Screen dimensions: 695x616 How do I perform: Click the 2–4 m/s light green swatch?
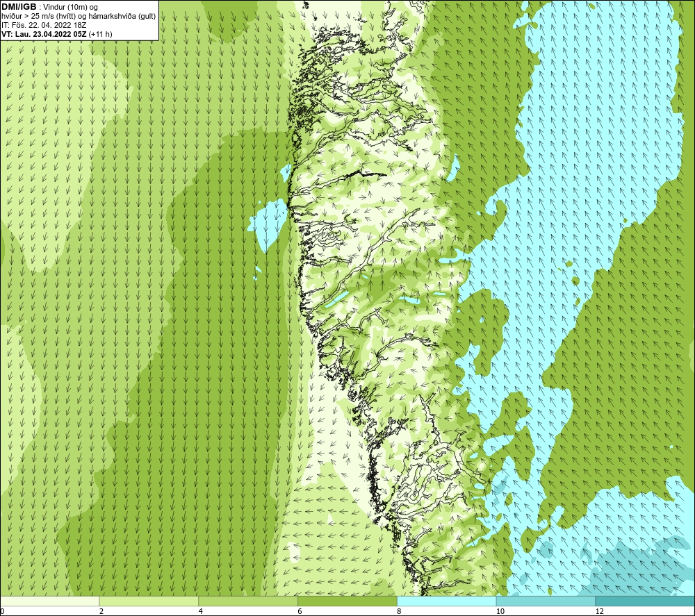click(149, 601)
